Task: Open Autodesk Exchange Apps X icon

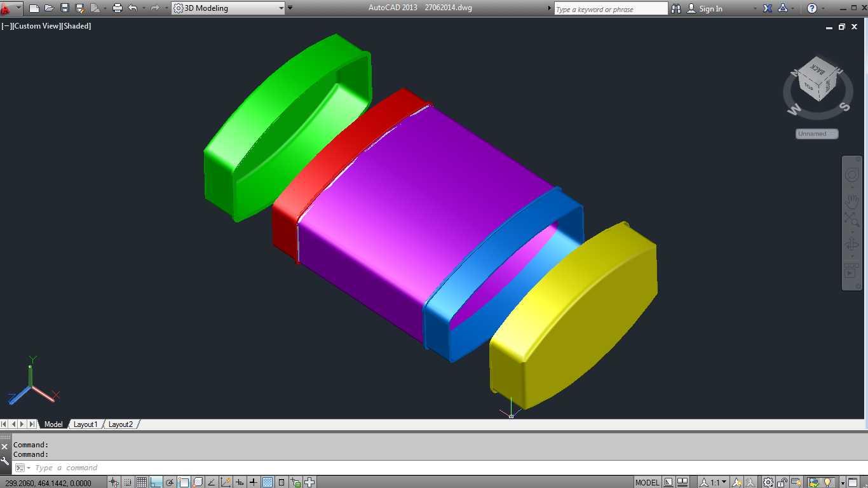Action: pyautogui.click(x=768, y=8)
